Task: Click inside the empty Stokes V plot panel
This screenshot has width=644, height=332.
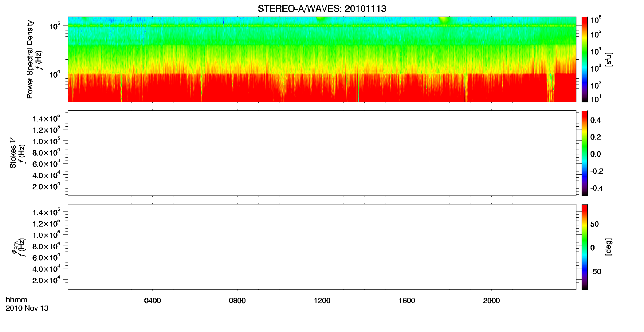Action: [x=322, y=153]
